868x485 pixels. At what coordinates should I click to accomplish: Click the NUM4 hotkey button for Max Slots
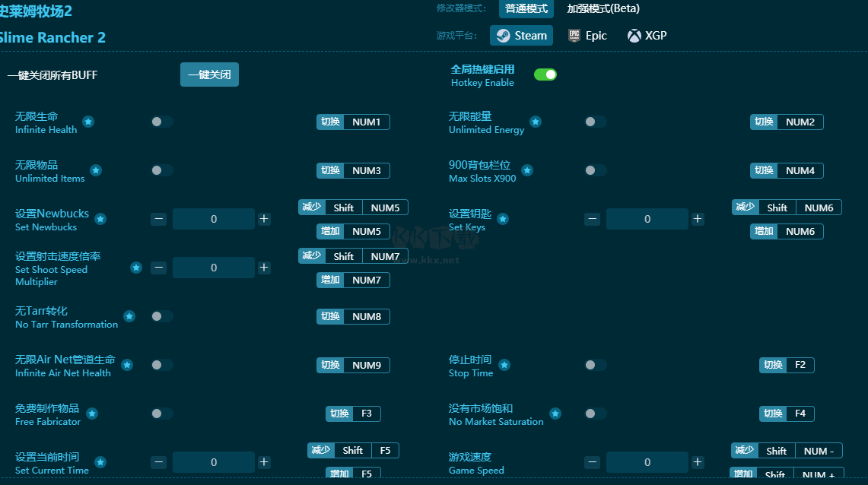click(787, 170)
